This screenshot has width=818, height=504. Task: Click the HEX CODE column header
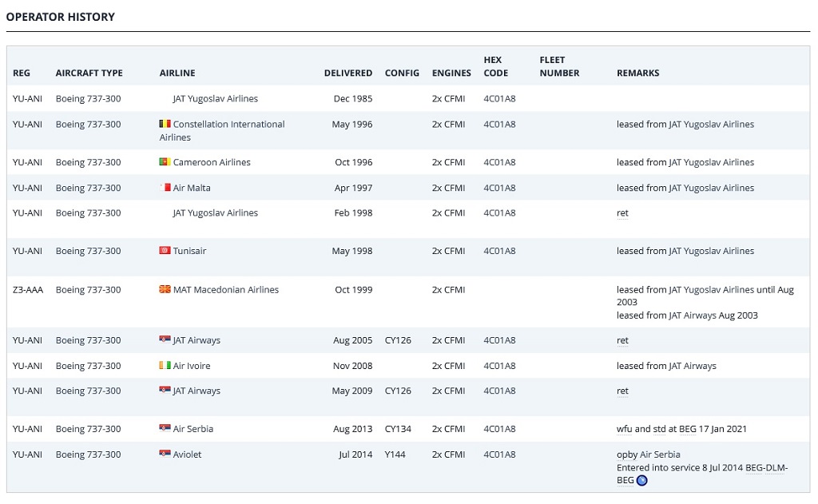pos(495,66)
